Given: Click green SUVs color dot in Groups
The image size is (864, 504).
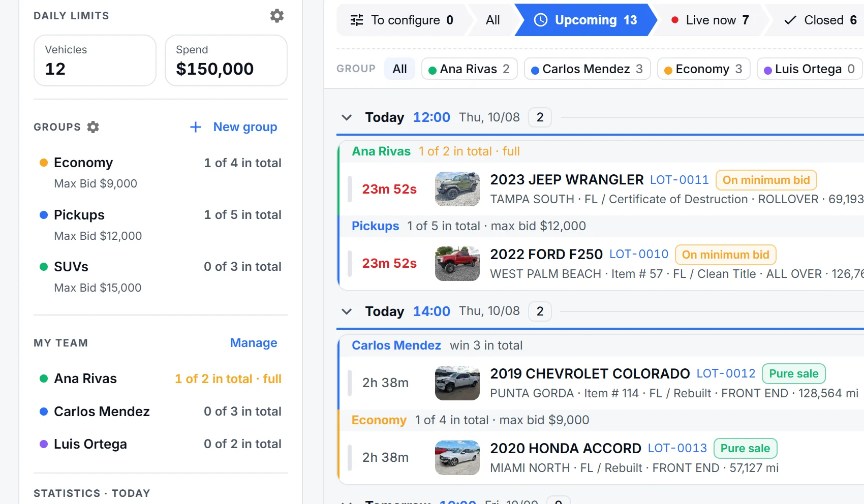Looking at the screenshot, I should tap(44, 267).
